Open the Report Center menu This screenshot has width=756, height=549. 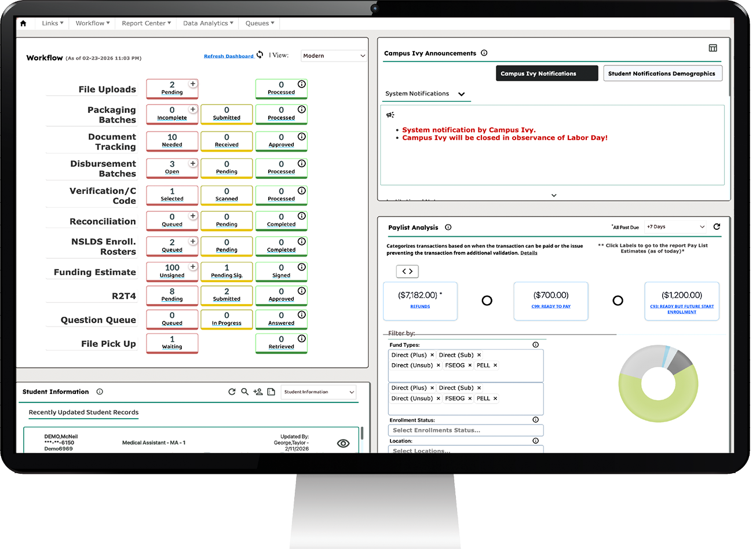[146, 24]
